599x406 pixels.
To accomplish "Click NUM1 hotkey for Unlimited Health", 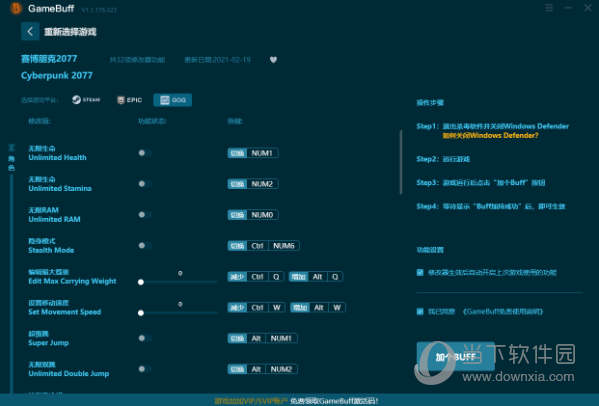I will point(253,153).
